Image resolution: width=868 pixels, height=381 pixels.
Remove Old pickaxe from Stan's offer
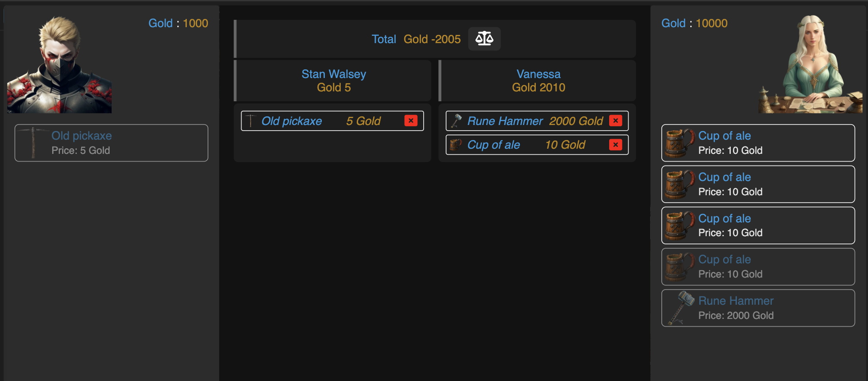411,121
